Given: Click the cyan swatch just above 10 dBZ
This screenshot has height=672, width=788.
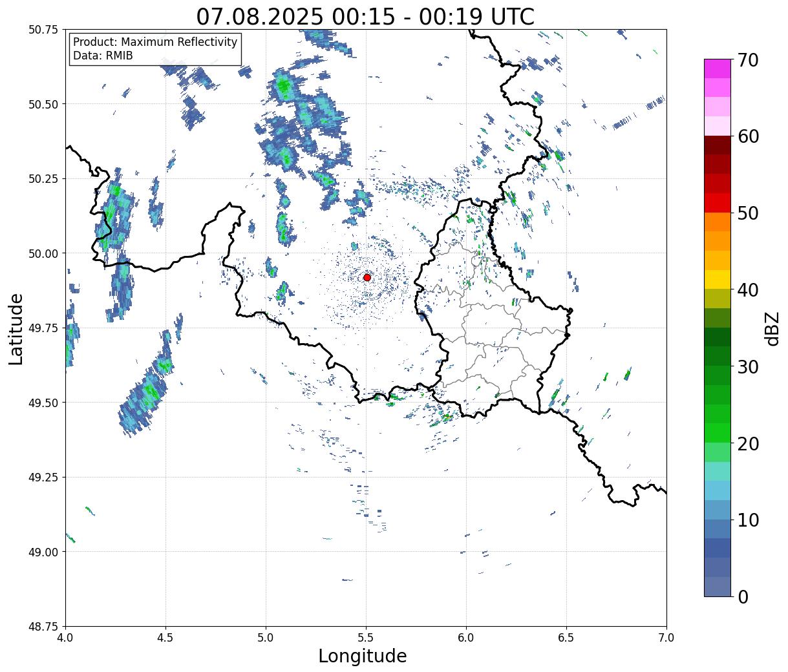Looking at the screenshot, I should click(x=718, y=490).
